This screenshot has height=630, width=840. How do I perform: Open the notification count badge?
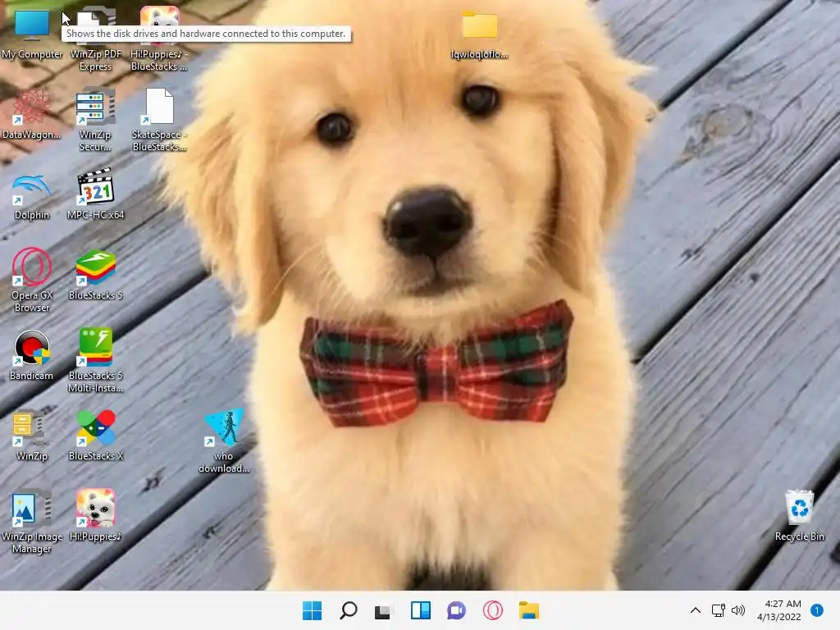816,610
